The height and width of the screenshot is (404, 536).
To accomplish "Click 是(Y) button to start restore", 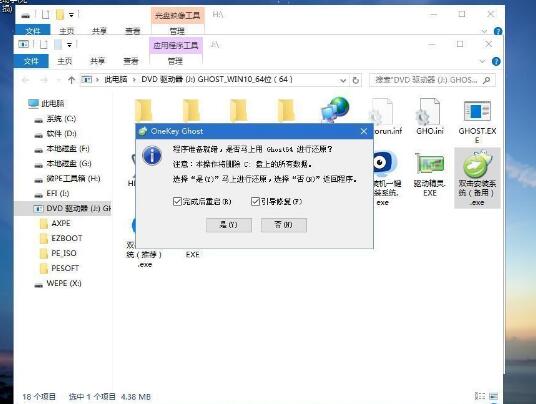I will click(229, 225).
